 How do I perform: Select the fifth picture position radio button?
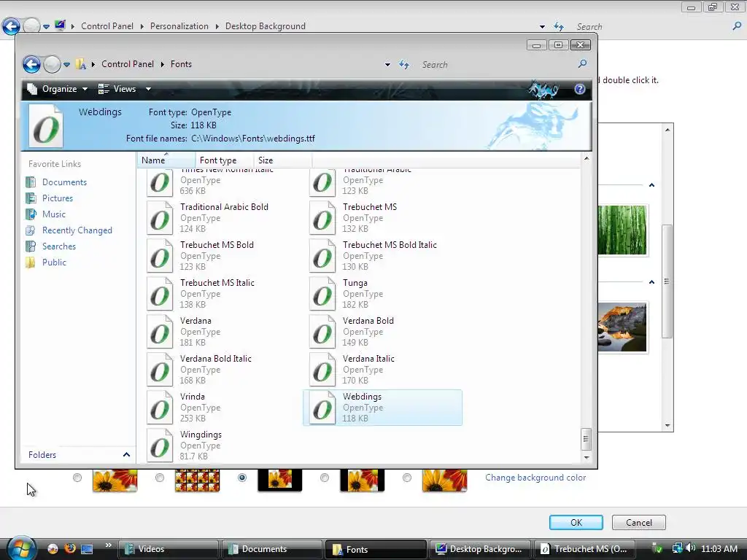click(407, 478)
